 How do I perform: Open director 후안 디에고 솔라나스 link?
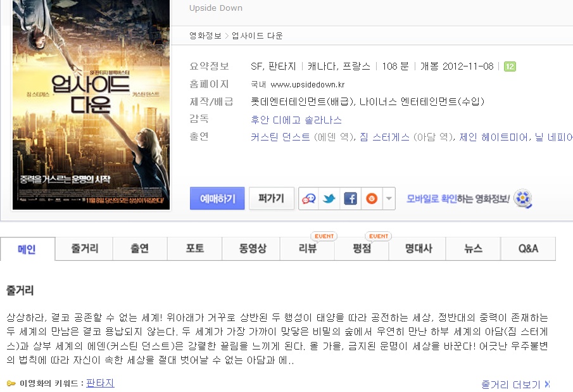296,120
